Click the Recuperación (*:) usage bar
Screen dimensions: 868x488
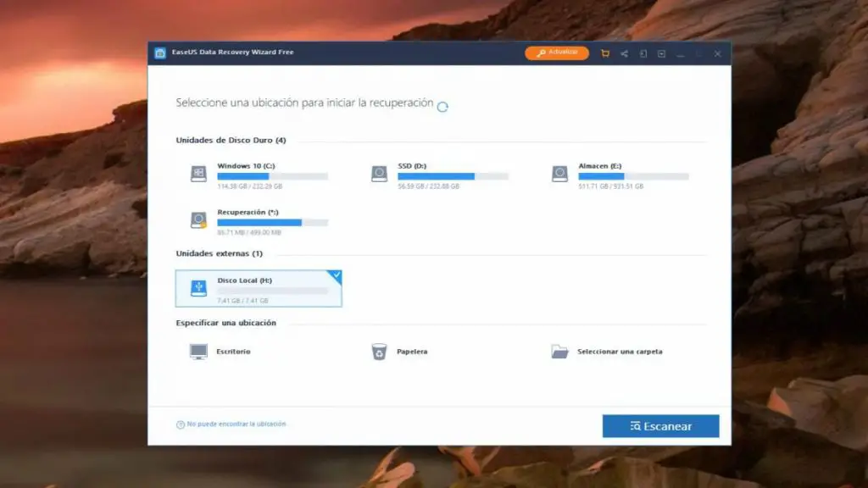272,223
